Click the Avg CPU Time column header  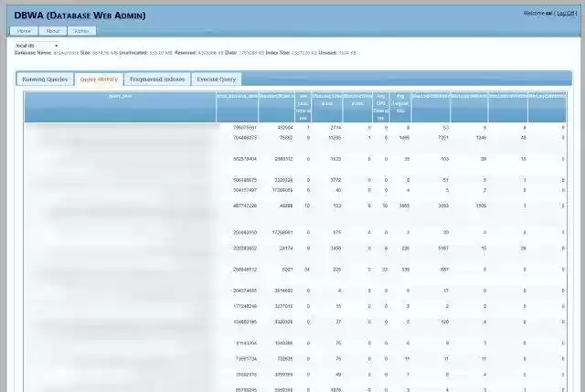point(381,107)
